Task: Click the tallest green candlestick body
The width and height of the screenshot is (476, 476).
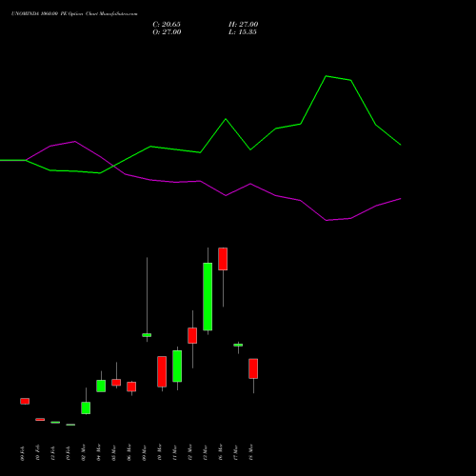Action: pos(208,296)
